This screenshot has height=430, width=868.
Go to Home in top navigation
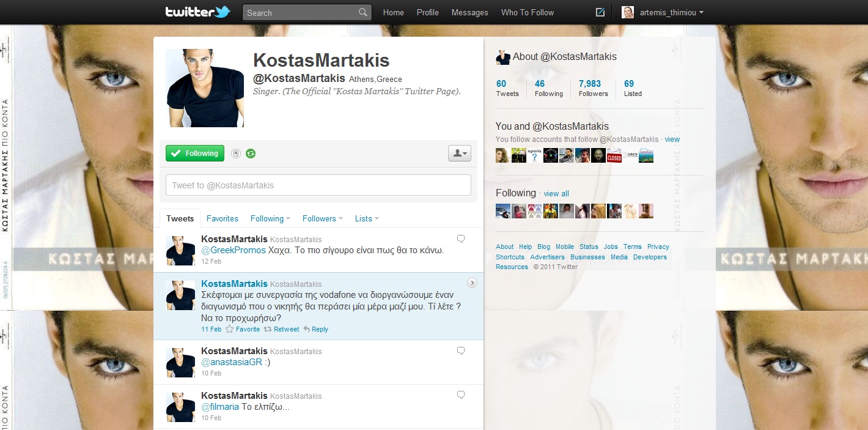[x=394, y=12]
